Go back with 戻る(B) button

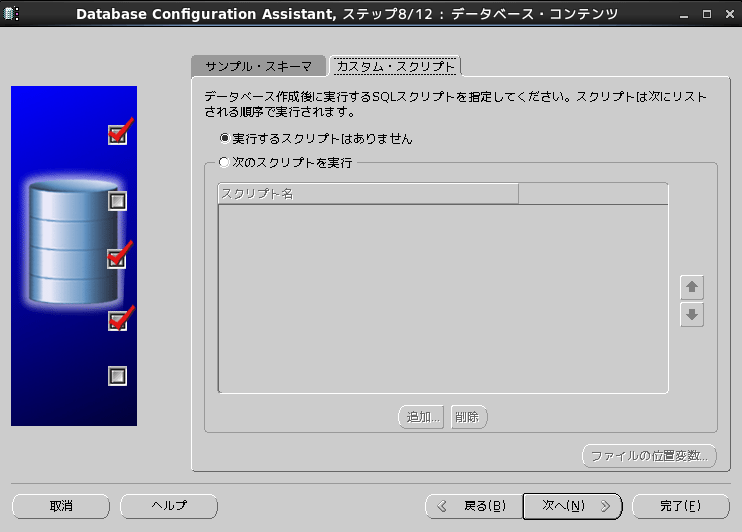click(471, 505)
